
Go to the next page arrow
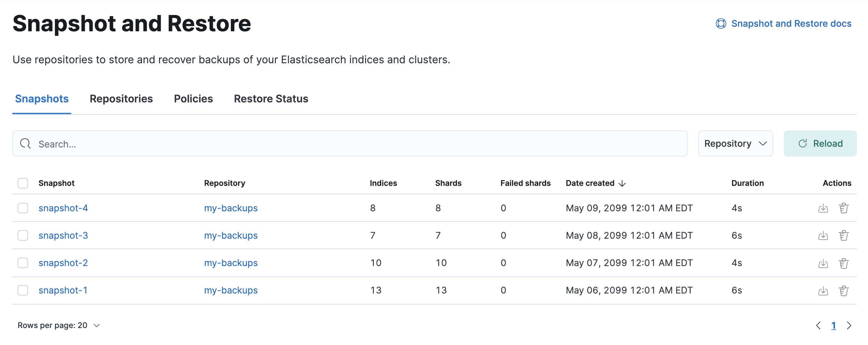849,325
